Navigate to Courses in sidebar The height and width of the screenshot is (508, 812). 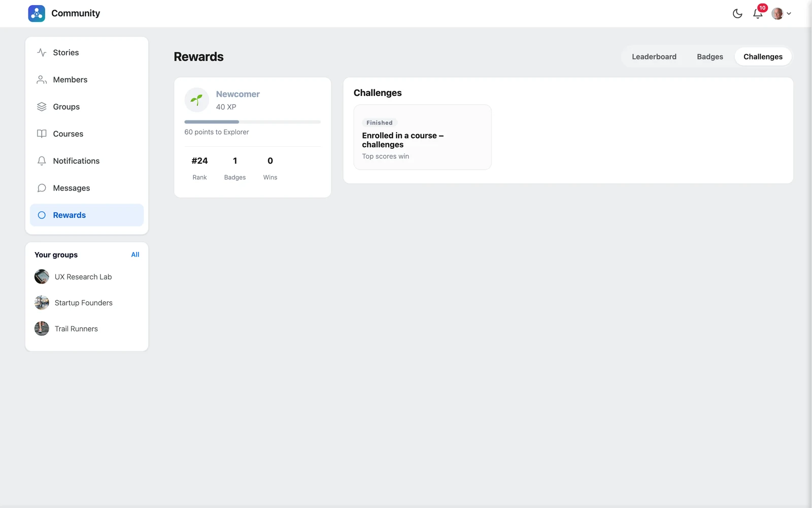(87, 134)
